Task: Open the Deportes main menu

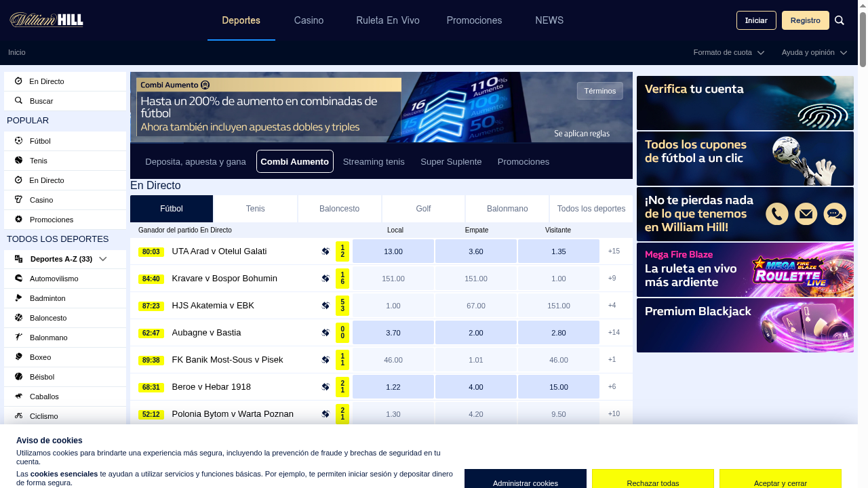Action: pos(241,20)
